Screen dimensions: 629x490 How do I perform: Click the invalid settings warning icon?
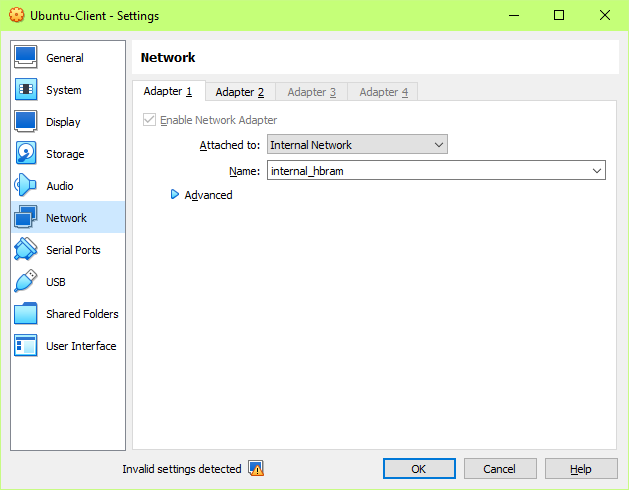coord(256,468)
